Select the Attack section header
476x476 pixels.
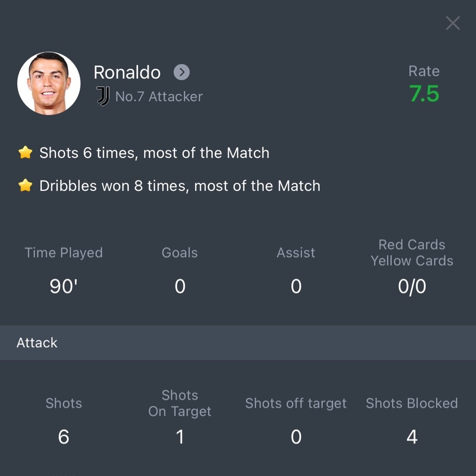[x=37, y=343]
